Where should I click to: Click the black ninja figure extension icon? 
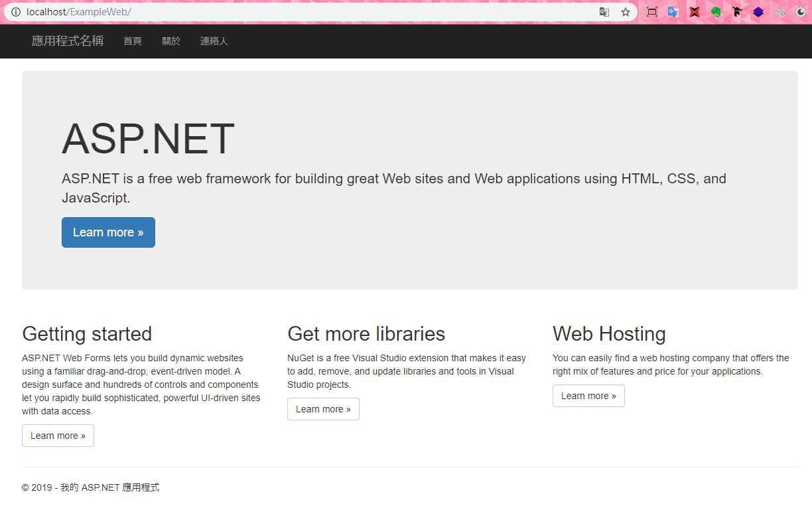[x=736, y=12]
